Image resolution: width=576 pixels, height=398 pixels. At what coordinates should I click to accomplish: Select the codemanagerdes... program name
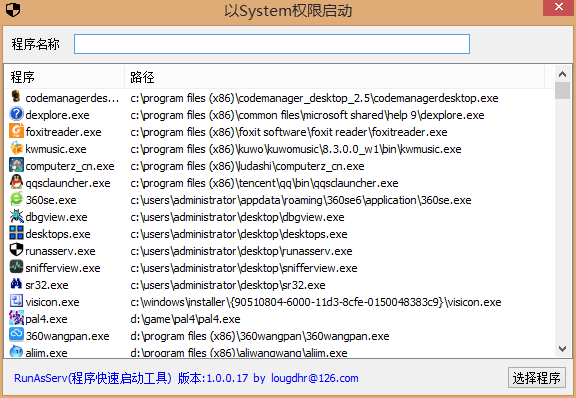click(x=72, y=98)
